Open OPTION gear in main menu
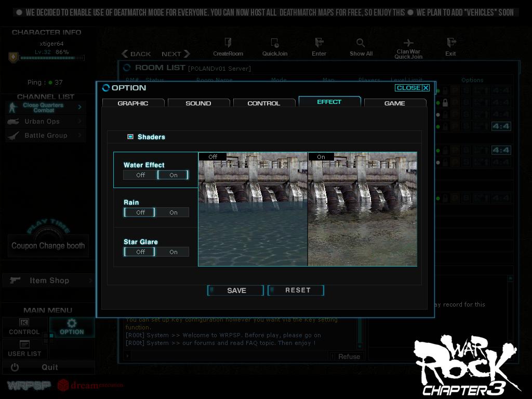 pos(72,327)
